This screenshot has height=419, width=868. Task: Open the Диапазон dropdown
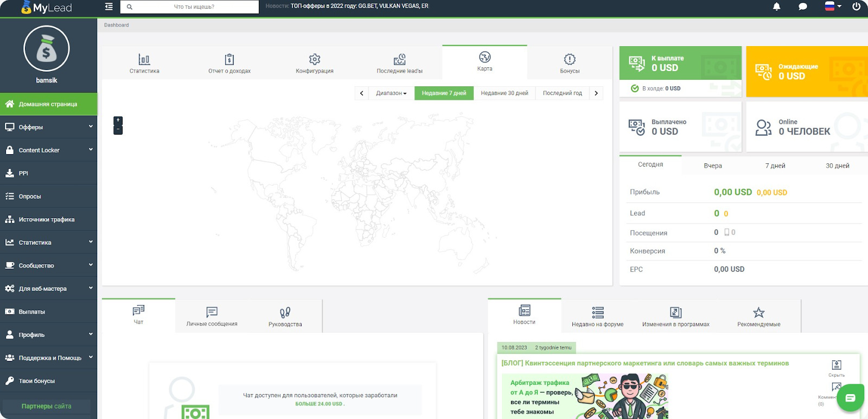click(391, 93)
